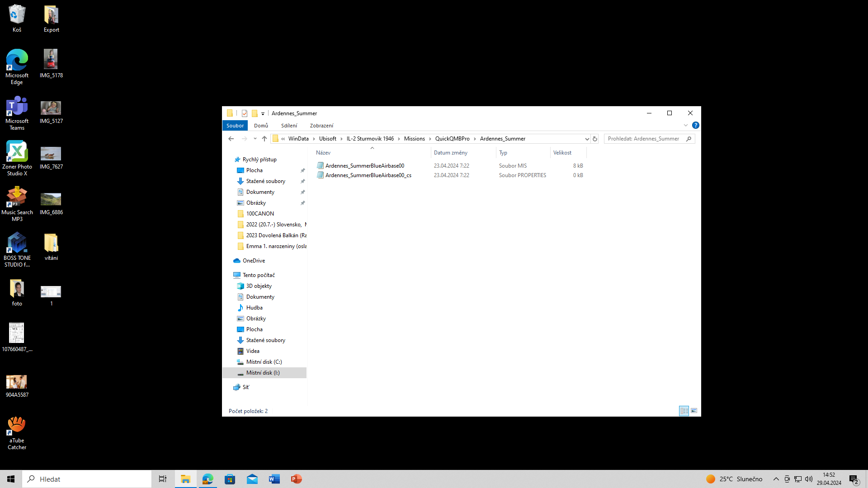The image size is (868, 488).
Task: Click the New folder quick access icon
Action: (x=255, y=113)
